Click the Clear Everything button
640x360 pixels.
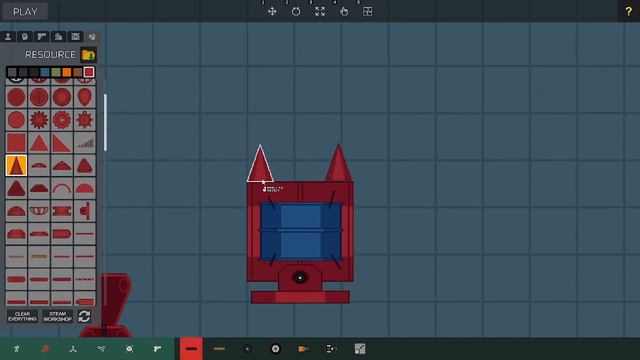pyautogui.click(x=22, y=316)
